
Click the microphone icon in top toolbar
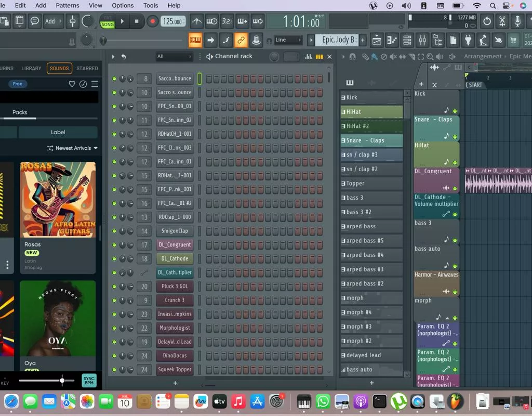(517, 21)
